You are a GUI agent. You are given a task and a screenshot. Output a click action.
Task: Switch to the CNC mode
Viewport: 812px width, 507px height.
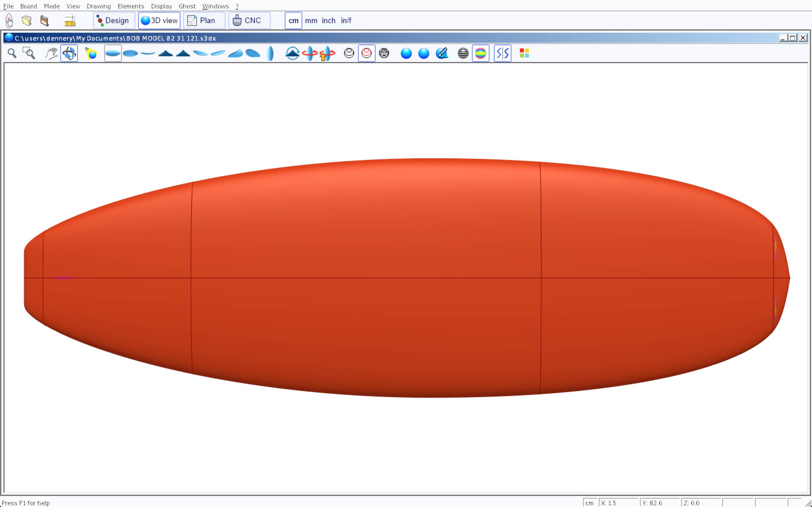click(x=249, y=21)
